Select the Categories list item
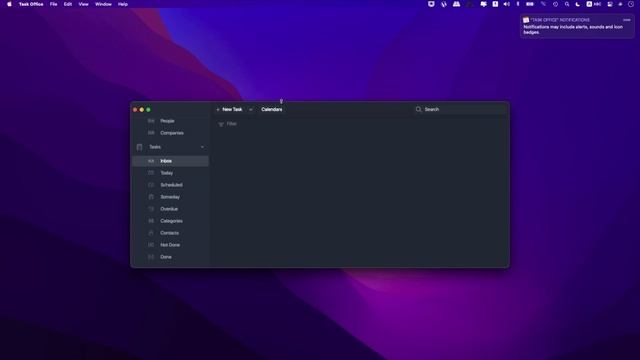 point(171,221)
